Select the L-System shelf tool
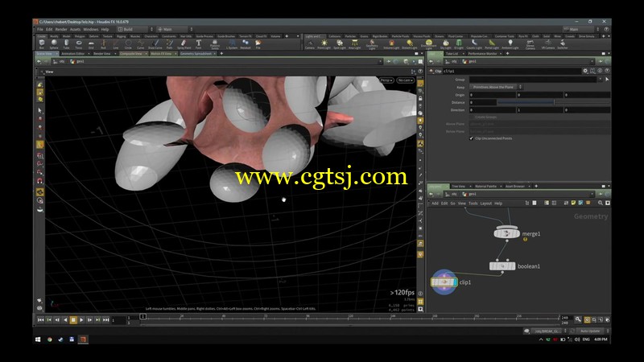 coord(232,44)
